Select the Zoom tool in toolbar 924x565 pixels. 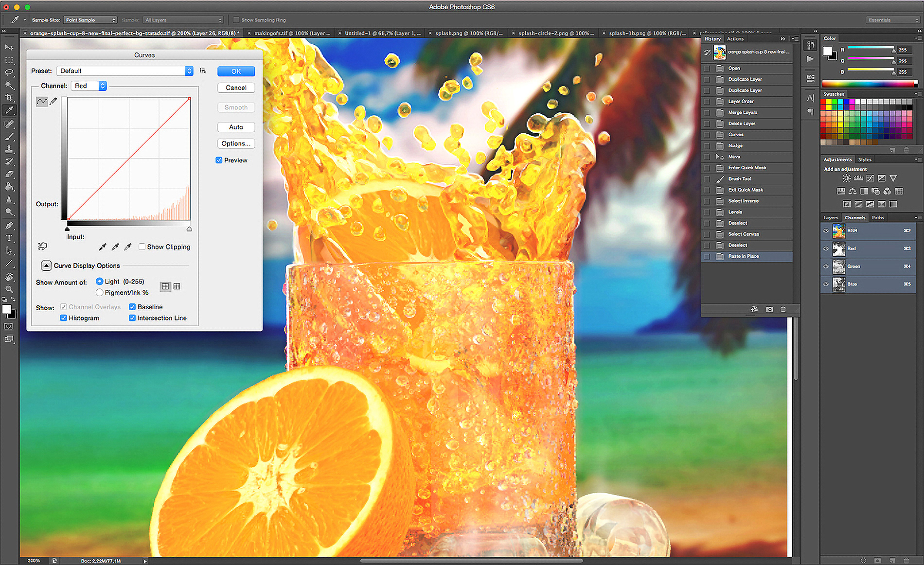coord(9,289)
